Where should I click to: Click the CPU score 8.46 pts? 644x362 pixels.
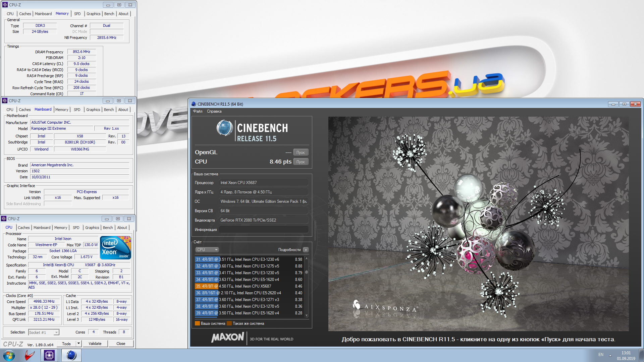[280, 162]
